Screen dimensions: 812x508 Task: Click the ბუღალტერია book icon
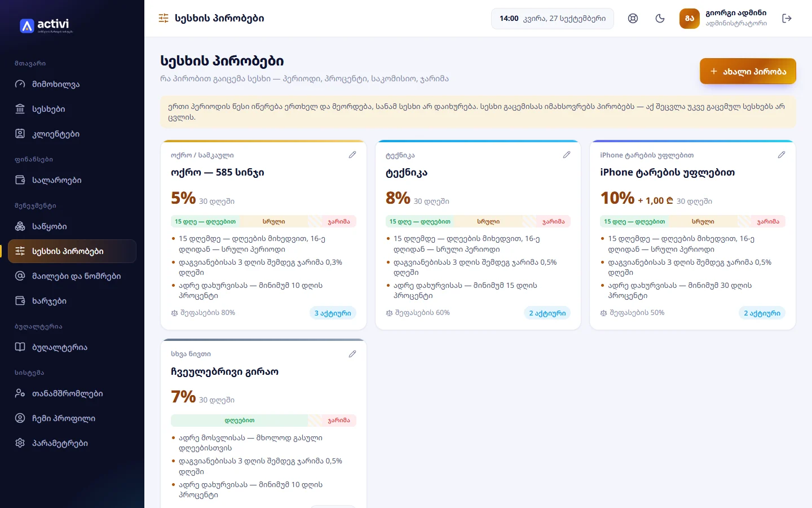click(x=20, y=347)
